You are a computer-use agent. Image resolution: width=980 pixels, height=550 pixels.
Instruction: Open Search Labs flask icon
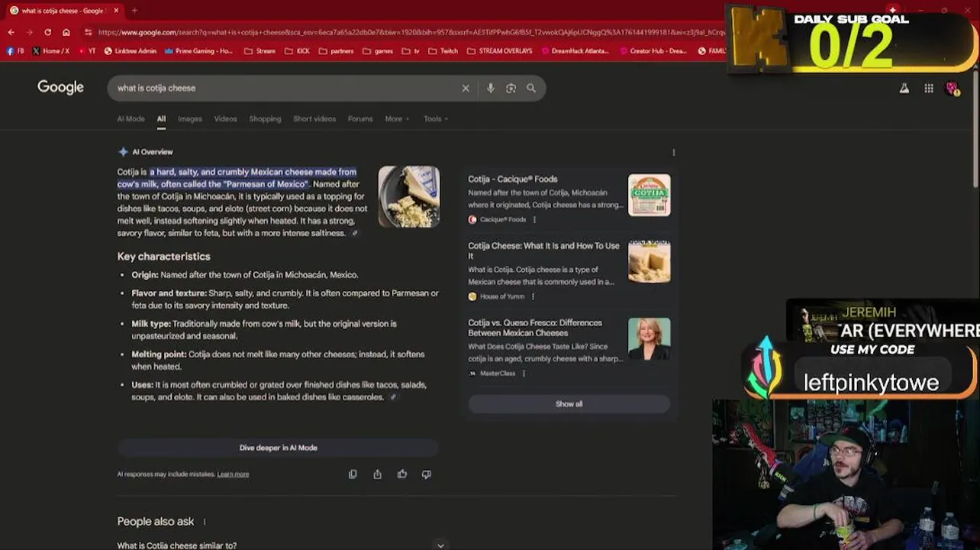click(904, 89)
